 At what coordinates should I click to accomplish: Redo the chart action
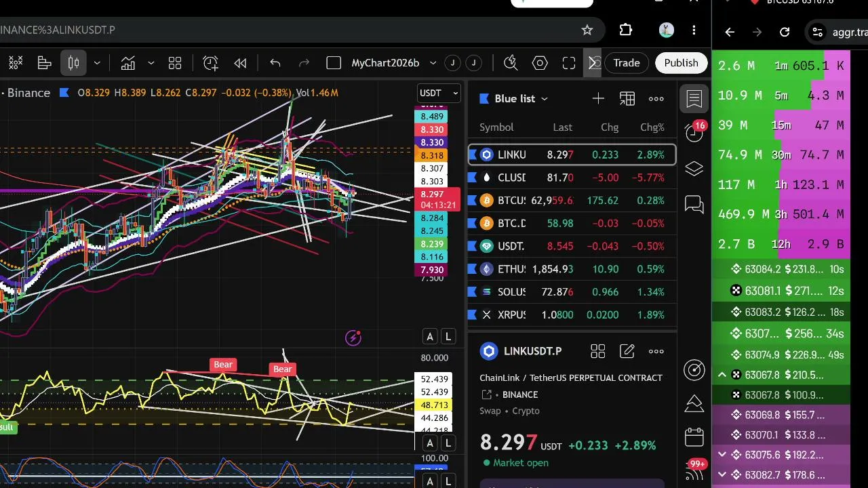coord(304,63)
